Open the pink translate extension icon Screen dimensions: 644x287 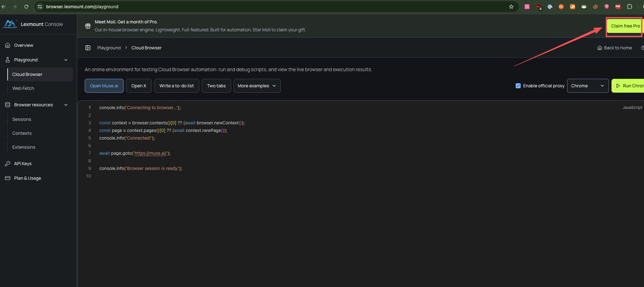pos(527,6)
